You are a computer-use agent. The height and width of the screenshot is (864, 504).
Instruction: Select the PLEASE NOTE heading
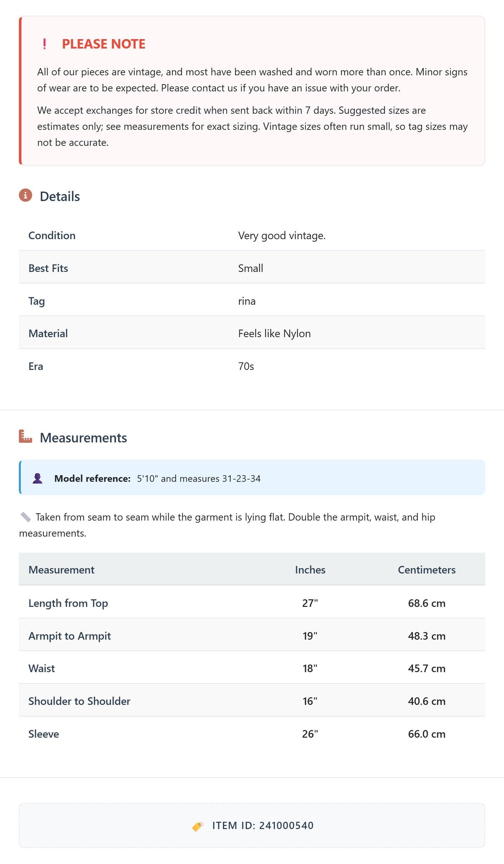[104, 44]
